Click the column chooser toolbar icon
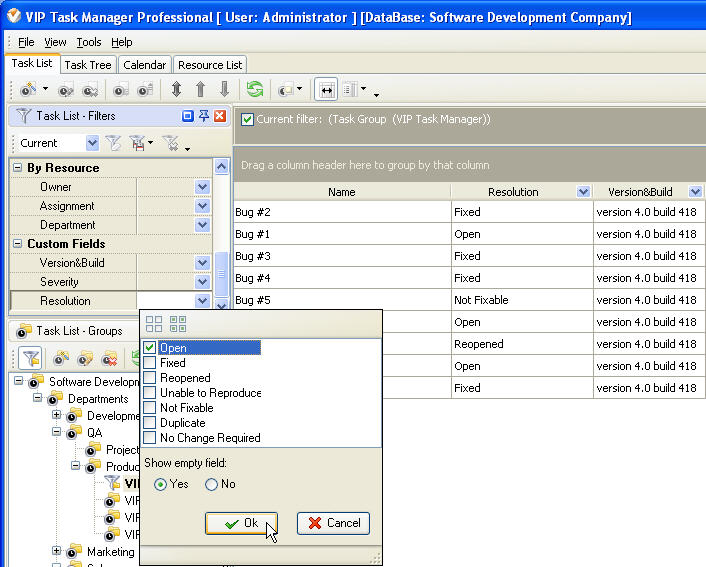The image size is (706, 567). [x=351, y=89]
